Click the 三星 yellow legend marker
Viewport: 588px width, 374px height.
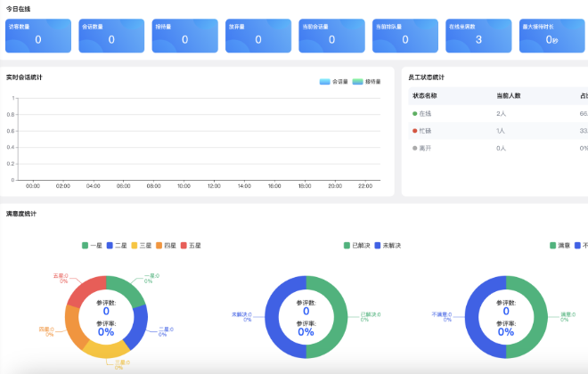point(135,245)
